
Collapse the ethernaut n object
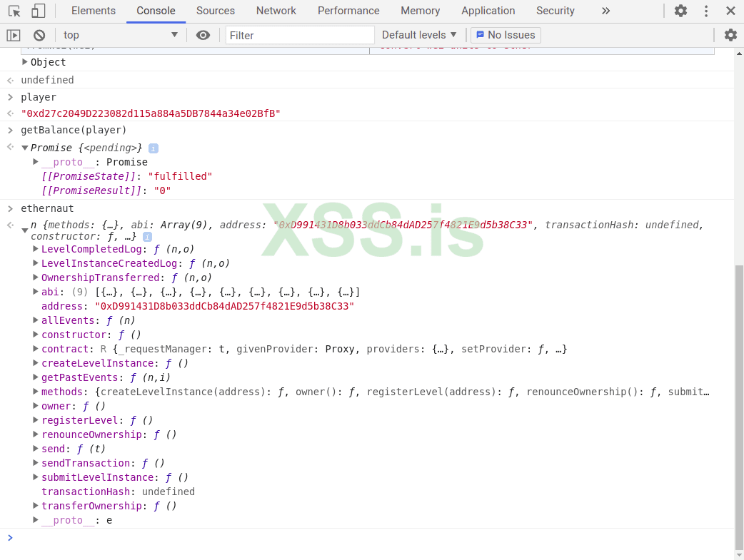click(x=25, y=230)
